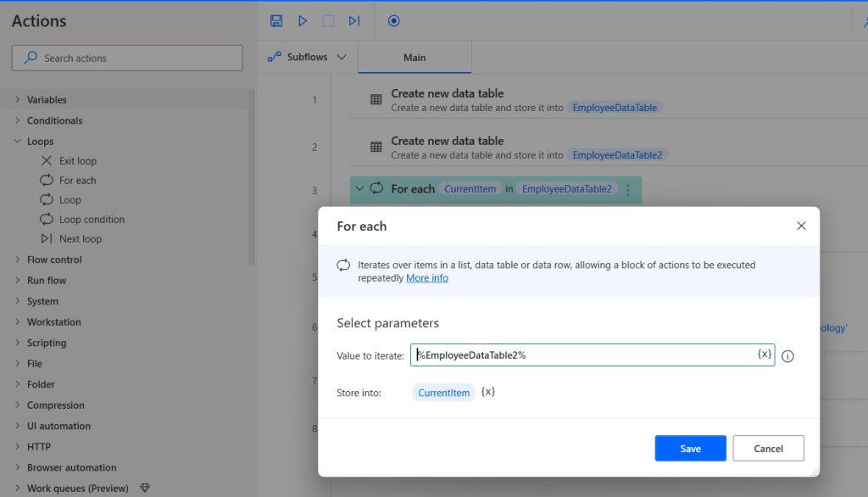
Task: Expand the Workstation action group
Action: 18,322
